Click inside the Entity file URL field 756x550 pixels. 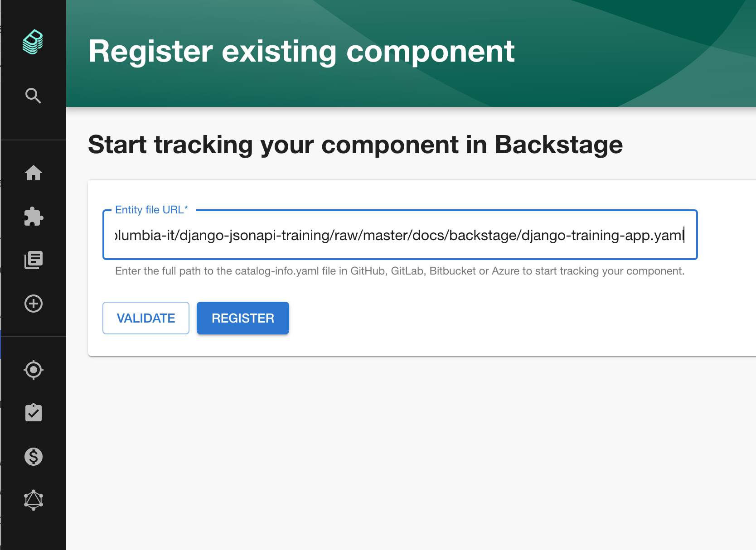pyautogui.click(x=399, y=235)
